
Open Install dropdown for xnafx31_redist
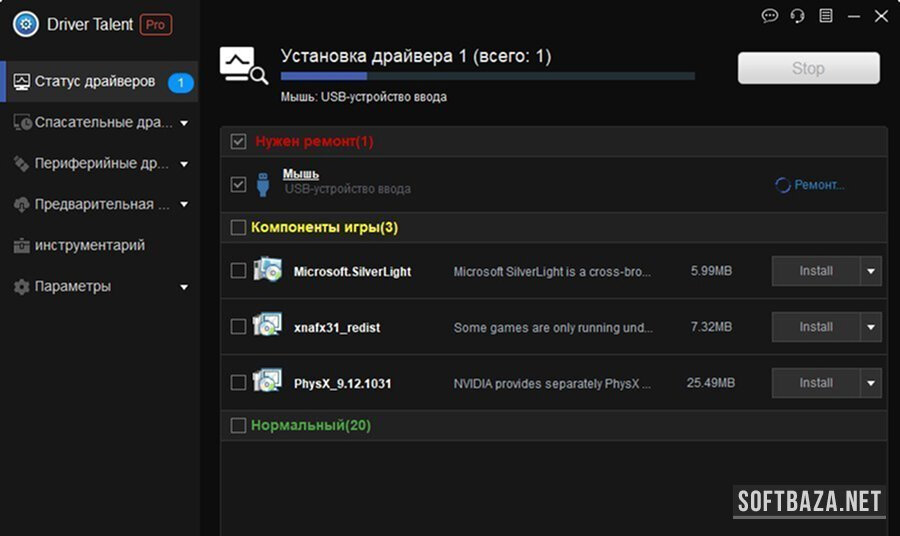871,327
